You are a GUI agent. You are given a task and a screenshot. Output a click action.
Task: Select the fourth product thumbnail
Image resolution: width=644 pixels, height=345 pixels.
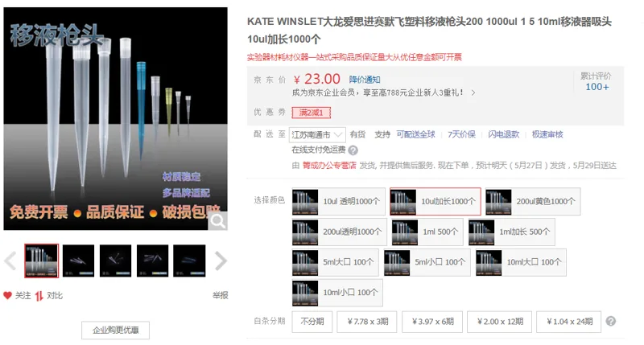click(x=152, y=261)
